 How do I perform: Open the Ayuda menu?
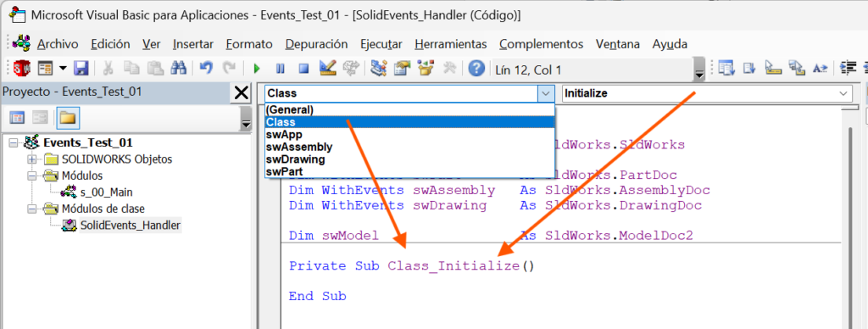tap(670, 44)
